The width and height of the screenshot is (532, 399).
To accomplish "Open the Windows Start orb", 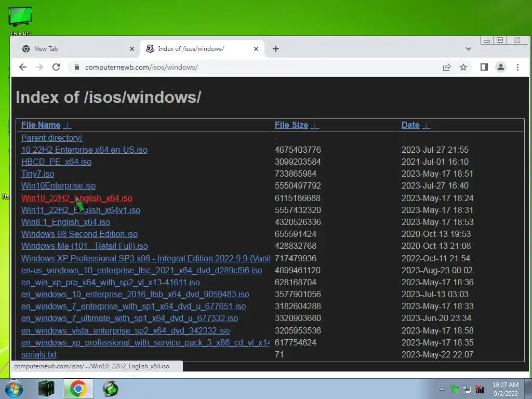I will point(14,389).
